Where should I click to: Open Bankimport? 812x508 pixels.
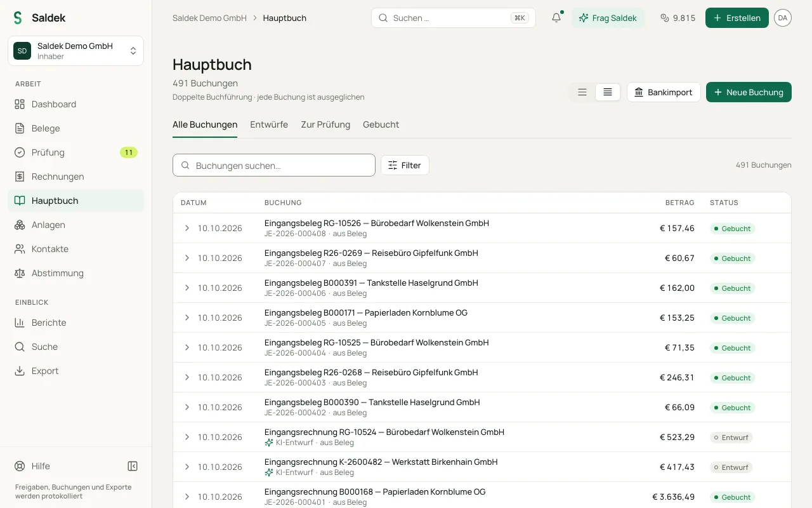[664, 92]
